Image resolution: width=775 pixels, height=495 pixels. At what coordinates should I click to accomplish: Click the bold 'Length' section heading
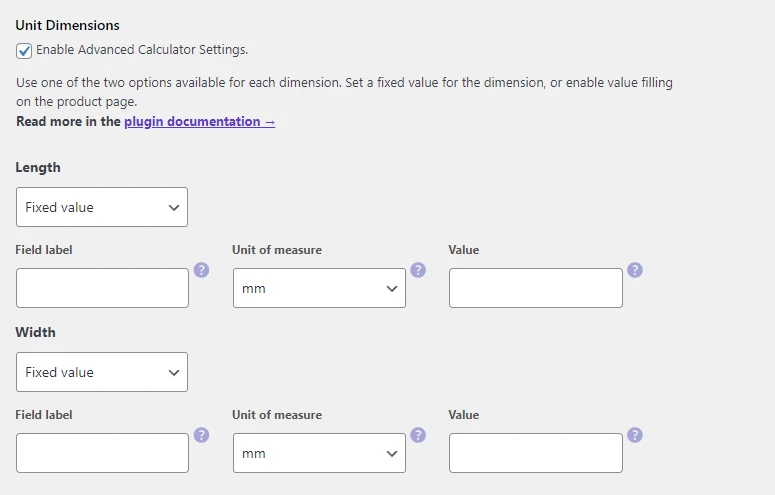[38, 168]
